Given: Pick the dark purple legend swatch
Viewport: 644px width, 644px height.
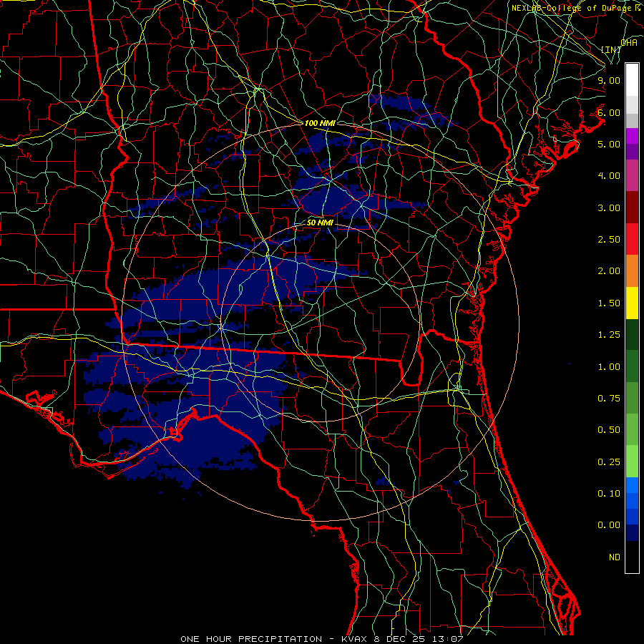Looking at the screenshot, I should (x=632, y=152).
